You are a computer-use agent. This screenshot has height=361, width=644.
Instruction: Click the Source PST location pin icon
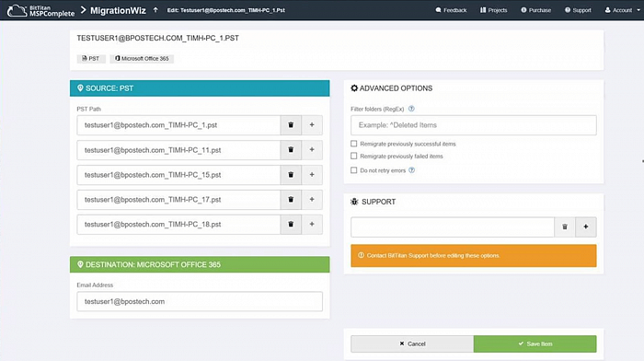pos(80,88)
